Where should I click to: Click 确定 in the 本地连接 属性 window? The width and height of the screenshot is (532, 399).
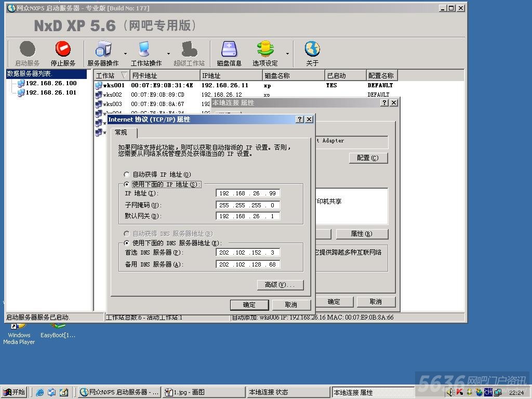tap(334, 302)
